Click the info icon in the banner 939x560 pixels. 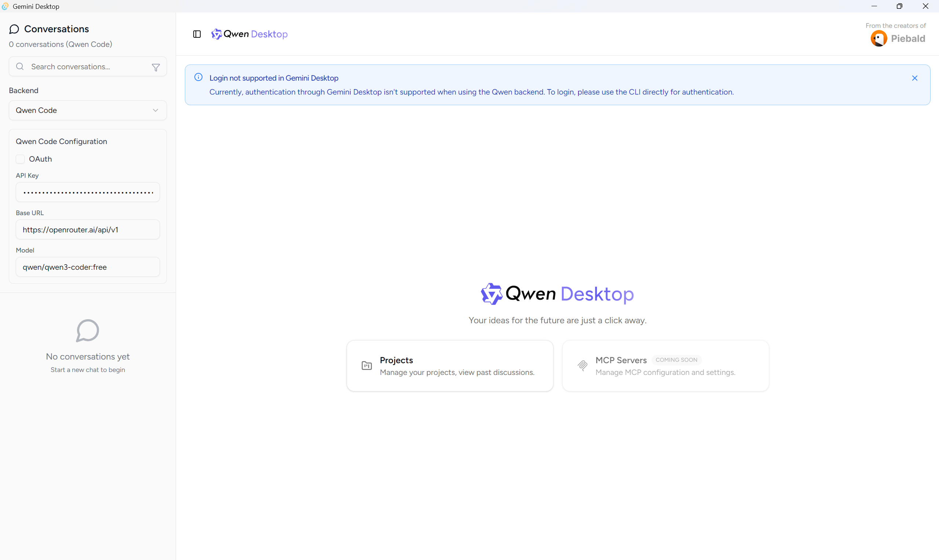(x=198, y=77)
